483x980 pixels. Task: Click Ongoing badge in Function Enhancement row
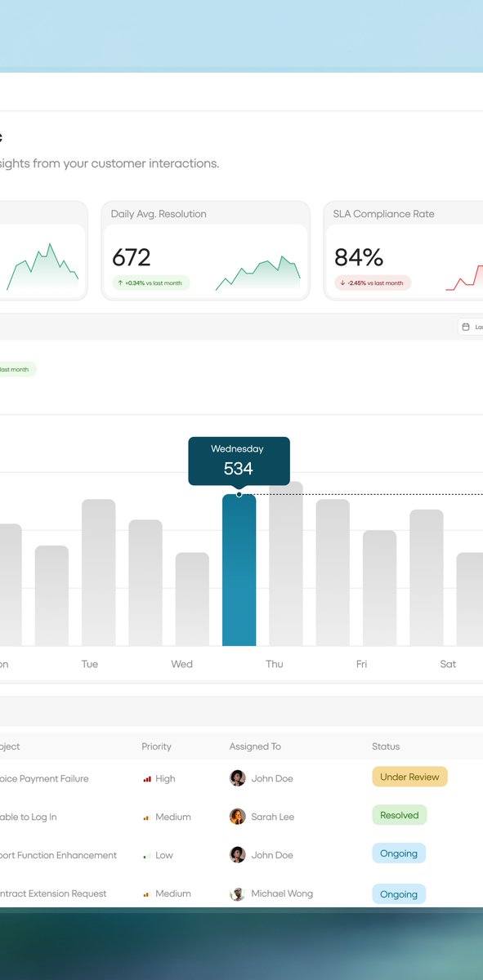399,853
